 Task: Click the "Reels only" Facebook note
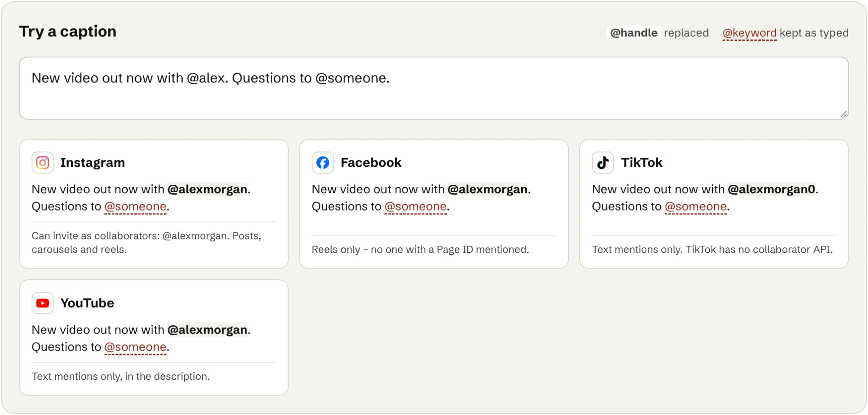click(x=420, y=250)
